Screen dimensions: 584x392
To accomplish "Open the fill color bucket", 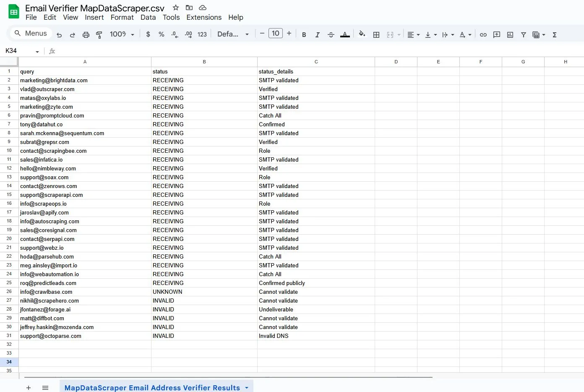I will [x=362, y=34].
